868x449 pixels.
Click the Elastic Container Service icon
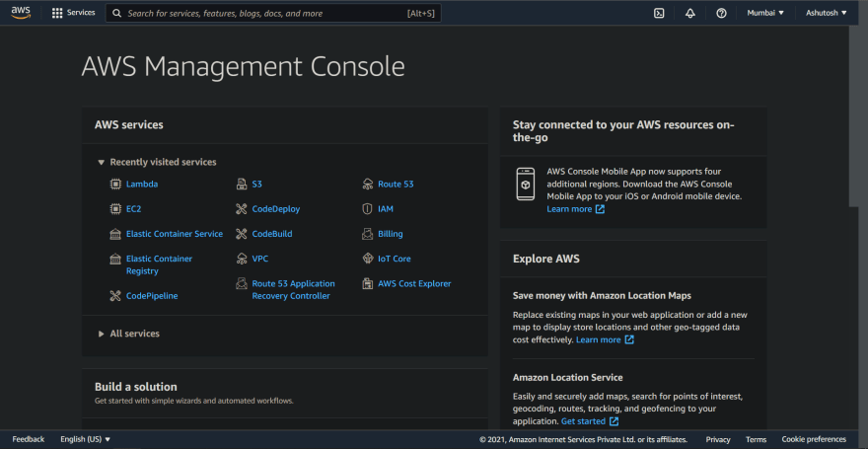coord(115,234)
